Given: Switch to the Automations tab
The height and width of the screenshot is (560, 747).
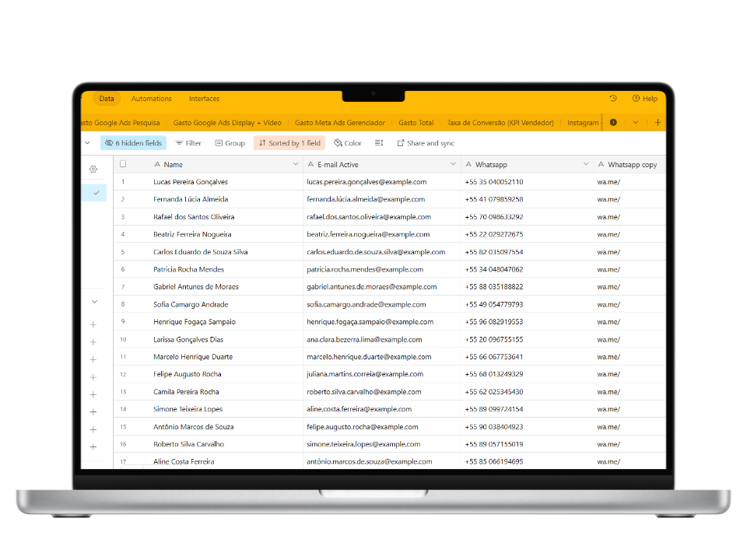Looking at the screenshot, I should tap(152, 99).
